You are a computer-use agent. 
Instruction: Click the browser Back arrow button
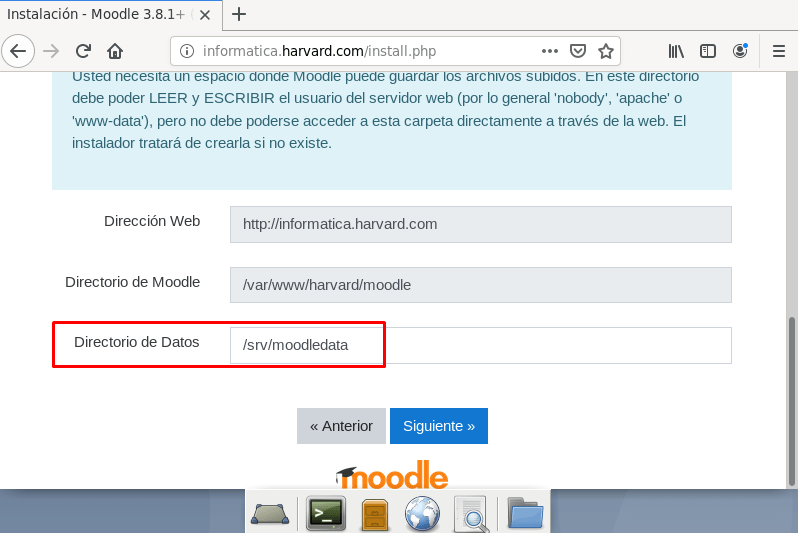click(18, 51)
